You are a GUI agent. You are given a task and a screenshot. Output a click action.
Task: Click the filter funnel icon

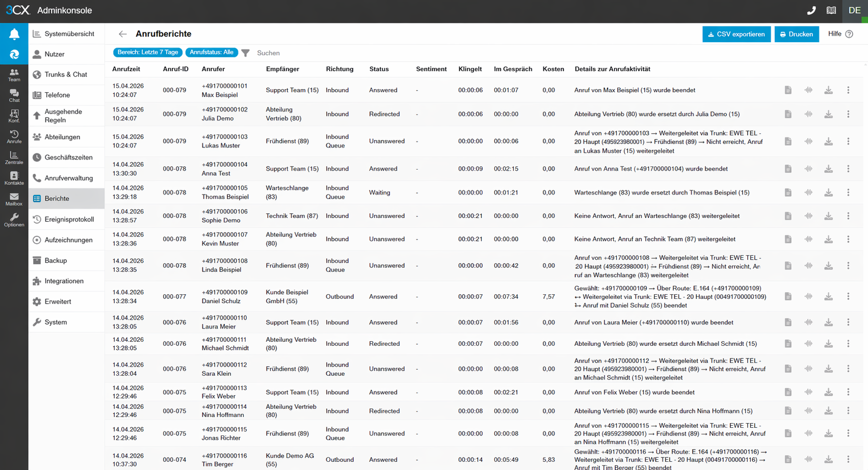point(246,53)
